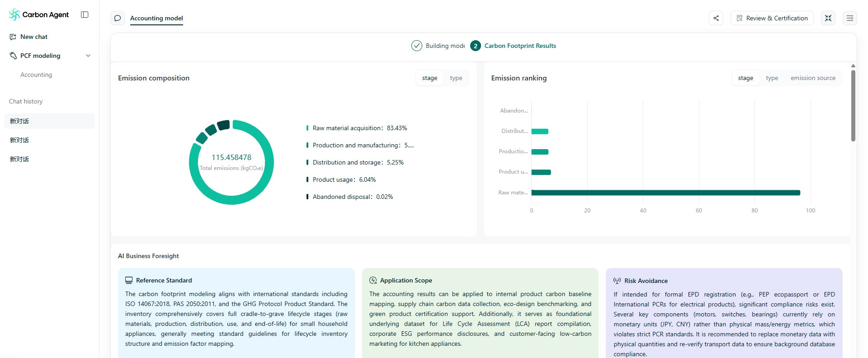Click the PCF modeling wrench icon

point(13,56)
